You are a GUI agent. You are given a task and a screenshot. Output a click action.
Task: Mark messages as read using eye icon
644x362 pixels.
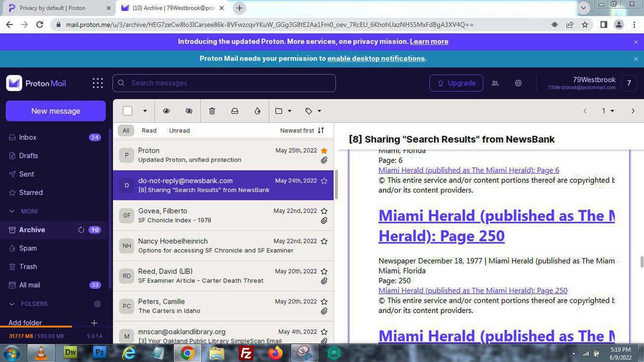(166, 111)
